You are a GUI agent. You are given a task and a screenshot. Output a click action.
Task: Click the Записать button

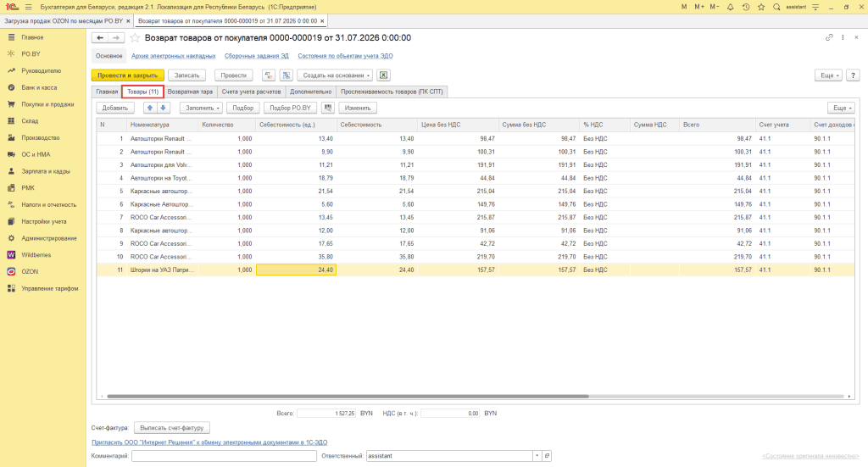point(186,75)
